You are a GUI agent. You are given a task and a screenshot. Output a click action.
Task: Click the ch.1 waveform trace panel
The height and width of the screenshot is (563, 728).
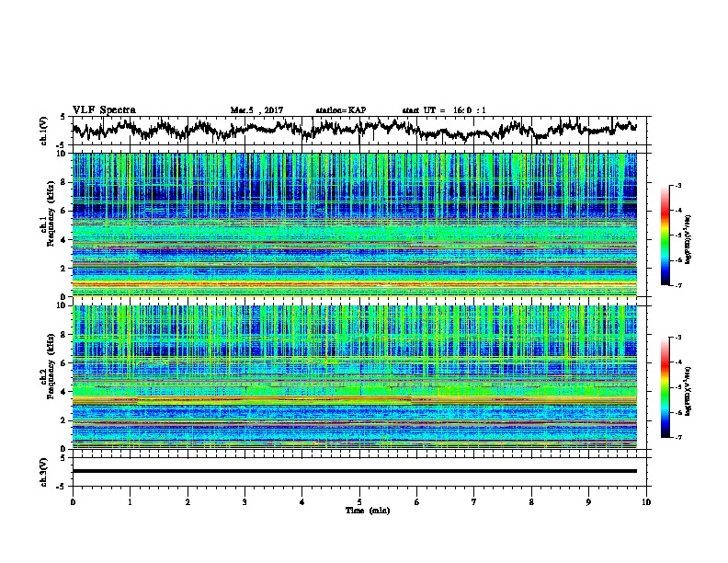click(361, 131)
